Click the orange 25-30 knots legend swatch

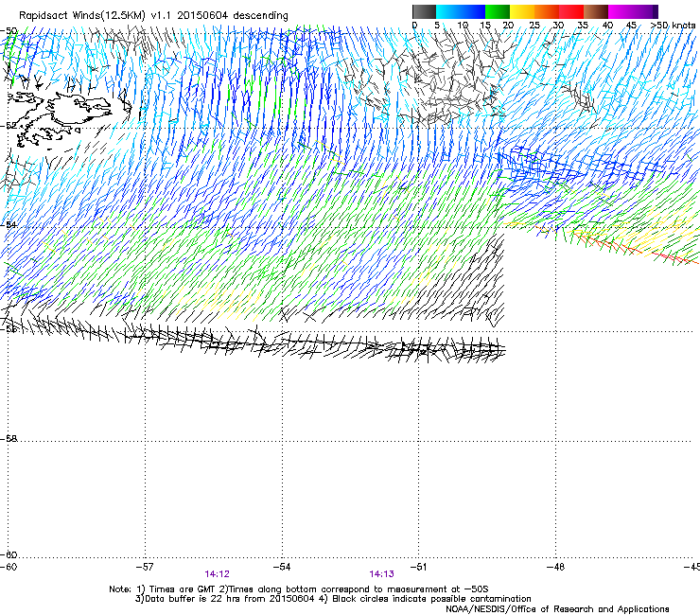(x=547, y=11)
